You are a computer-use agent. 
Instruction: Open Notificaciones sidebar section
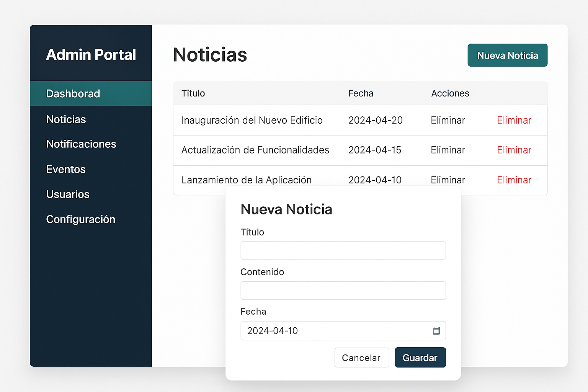point(81,144)
